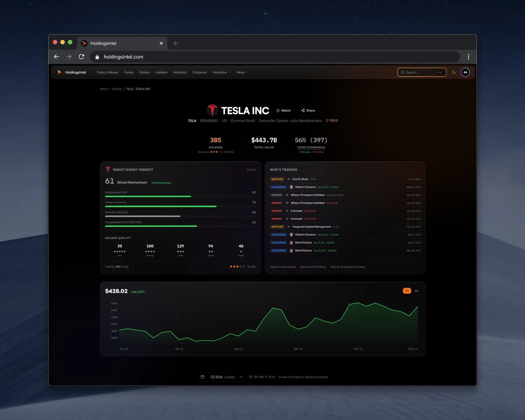The width and height of the screenshot is (525, 420).
Task: Close the Holdingsintel tab
Action: (x=161, y=43)
